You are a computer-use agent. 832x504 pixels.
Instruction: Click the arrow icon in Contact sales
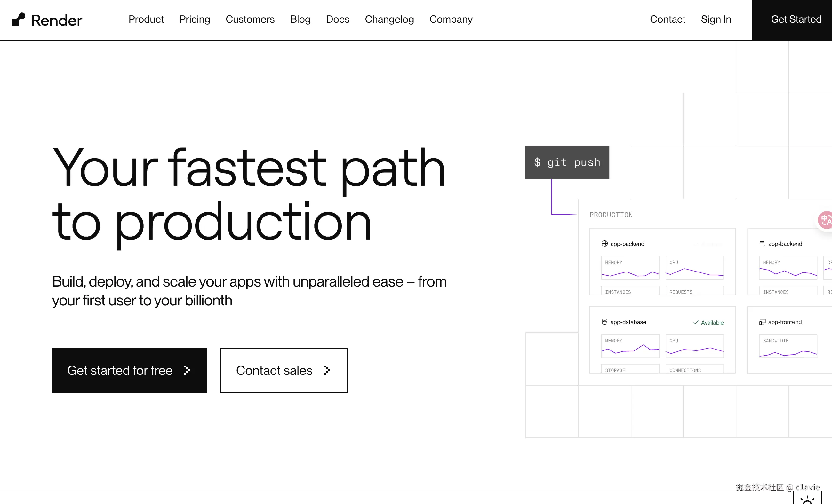pos(326,370)
